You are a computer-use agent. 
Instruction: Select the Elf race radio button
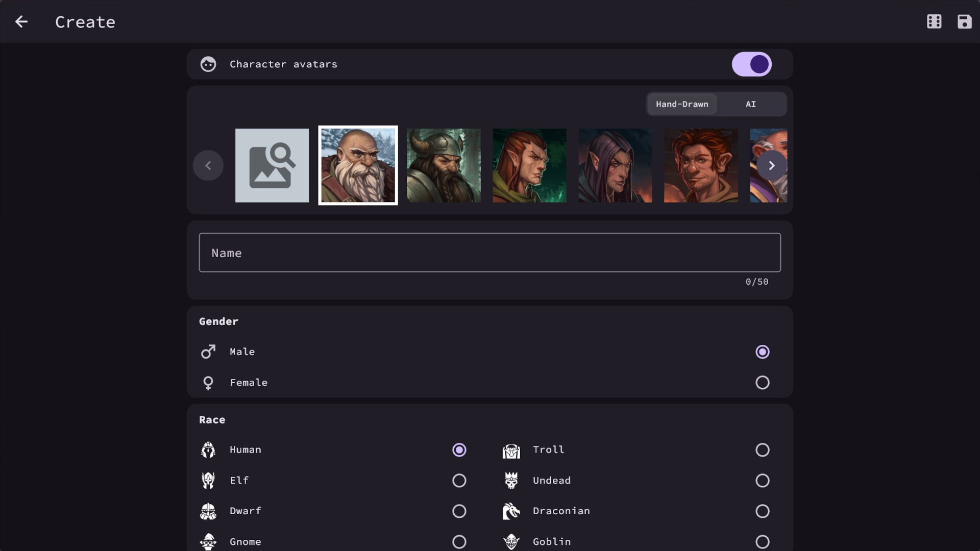459,481
